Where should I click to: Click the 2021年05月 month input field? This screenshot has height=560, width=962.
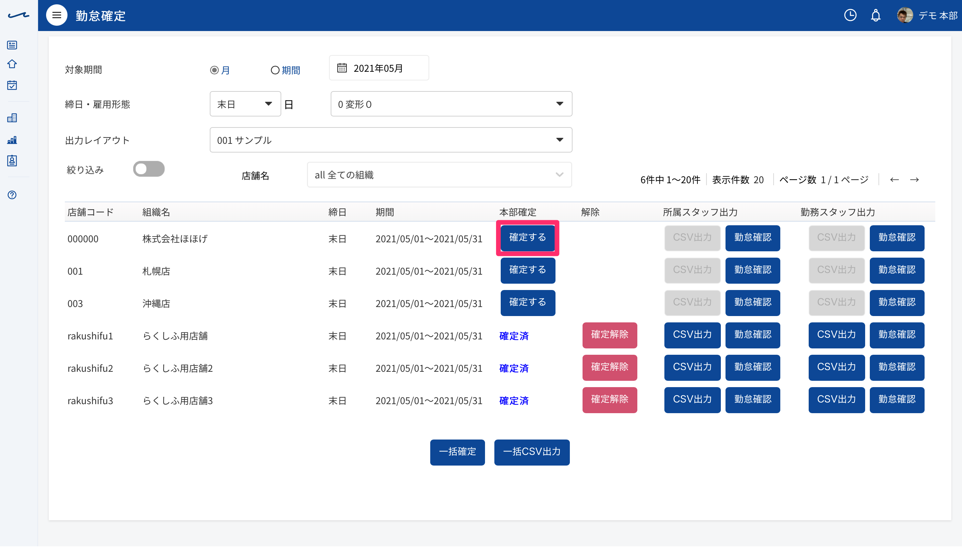click(x=379, y=68)
